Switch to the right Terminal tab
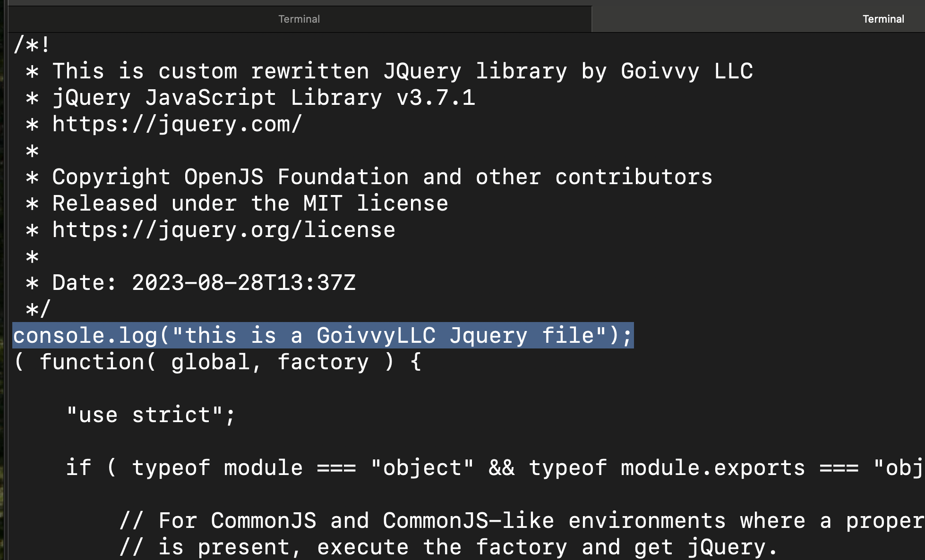925x560 pixels. (x=882, y=19)
